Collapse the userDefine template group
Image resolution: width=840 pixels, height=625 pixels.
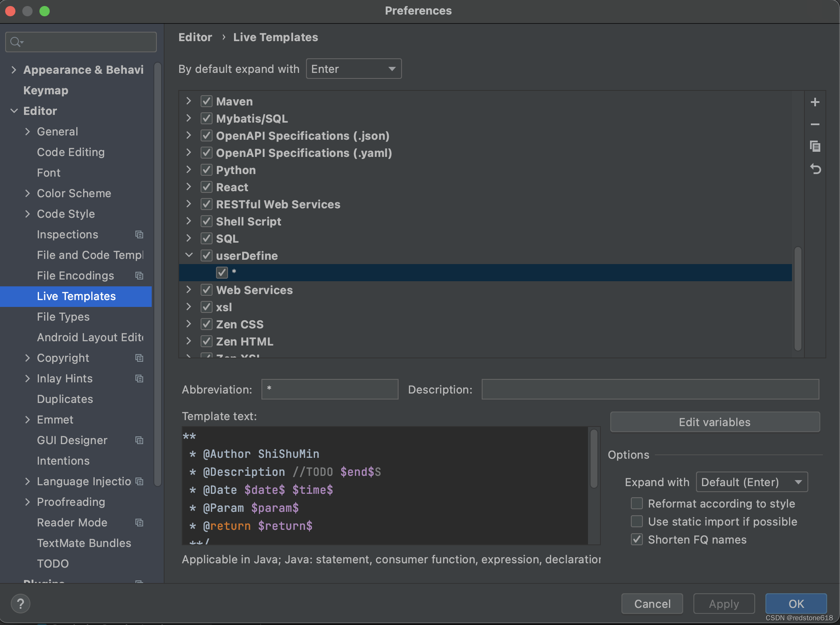(x=189, y=255)
